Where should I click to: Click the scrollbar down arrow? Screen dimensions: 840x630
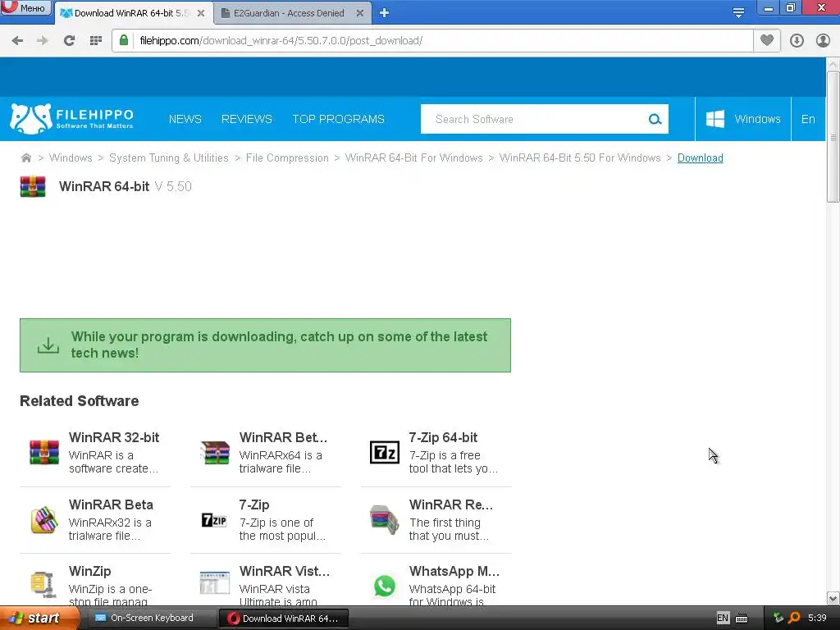point(833,598)
